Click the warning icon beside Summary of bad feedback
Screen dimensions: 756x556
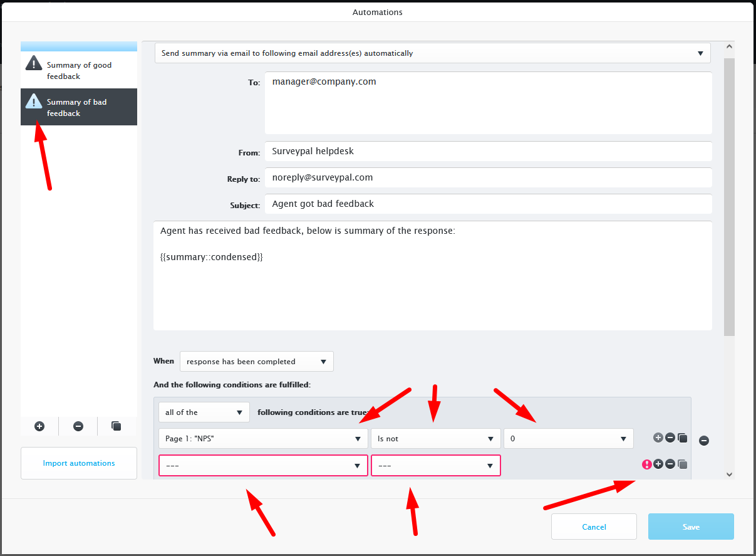(33, 100)
